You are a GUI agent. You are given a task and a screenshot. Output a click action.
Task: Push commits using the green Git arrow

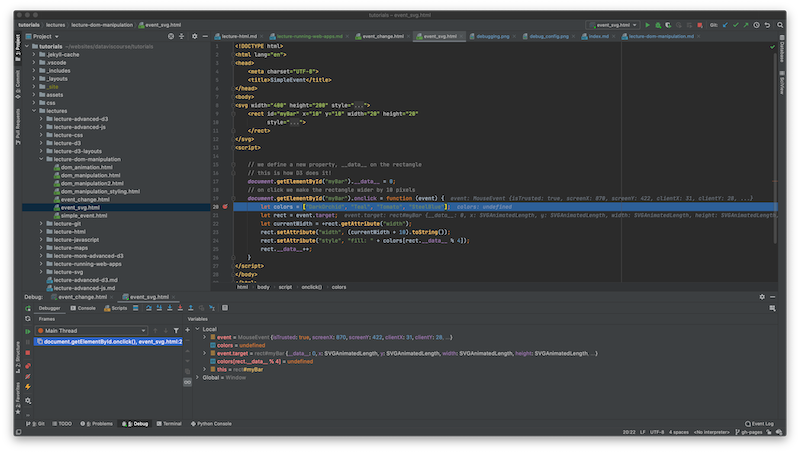coord(746,25)
